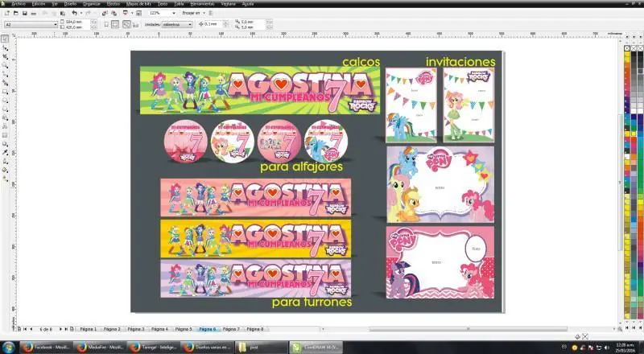Open the Diseño menu
644x354 pixels.
click(70, 4)
